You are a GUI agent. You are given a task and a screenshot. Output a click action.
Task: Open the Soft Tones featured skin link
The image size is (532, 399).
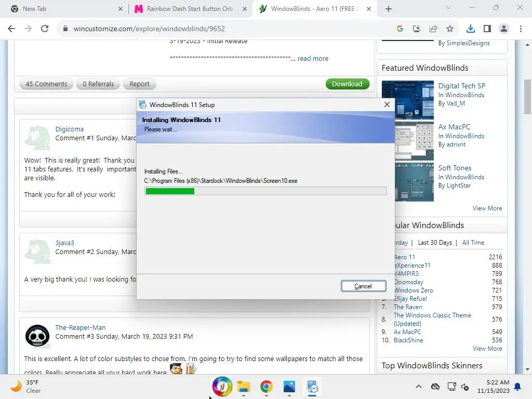tap(455, 168)
